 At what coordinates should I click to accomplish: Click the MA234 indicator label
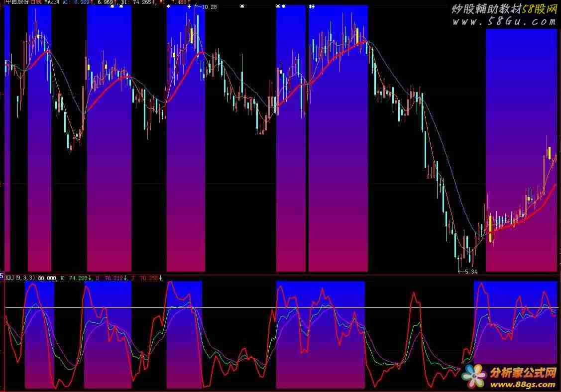pyautogui.click(x=52, y=2)
